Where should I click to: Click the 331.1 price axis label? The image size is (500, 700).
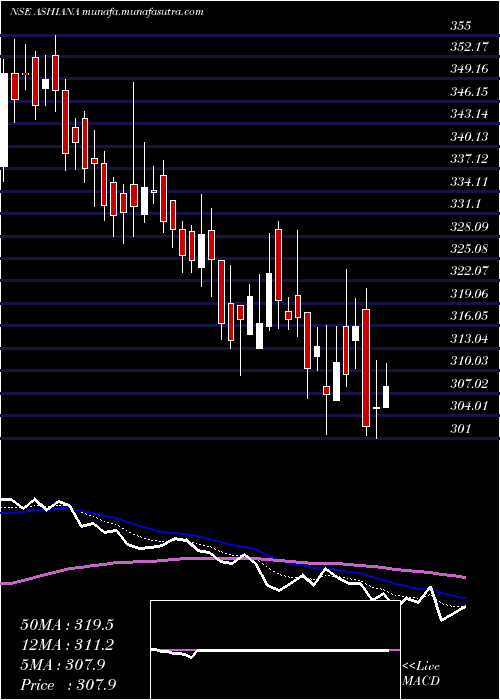465,204
